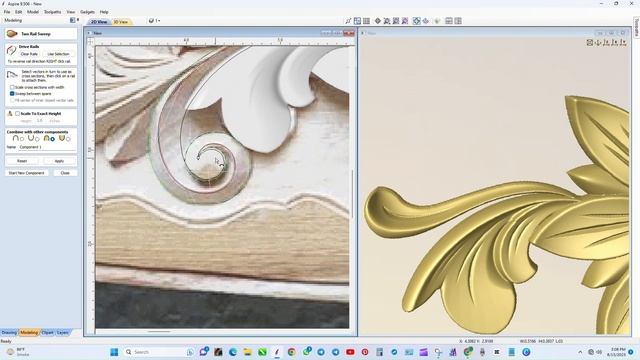This screenshot has width=640, height=360.
Task: Click the gray diamond view toolbar icon
Action: click(x=426, y=21)
